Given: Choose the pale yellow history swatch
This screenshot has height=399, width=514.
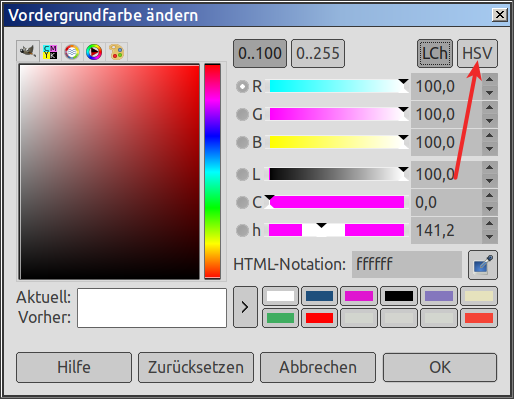Looking at the screenshot, I should [x=479, y=296].
